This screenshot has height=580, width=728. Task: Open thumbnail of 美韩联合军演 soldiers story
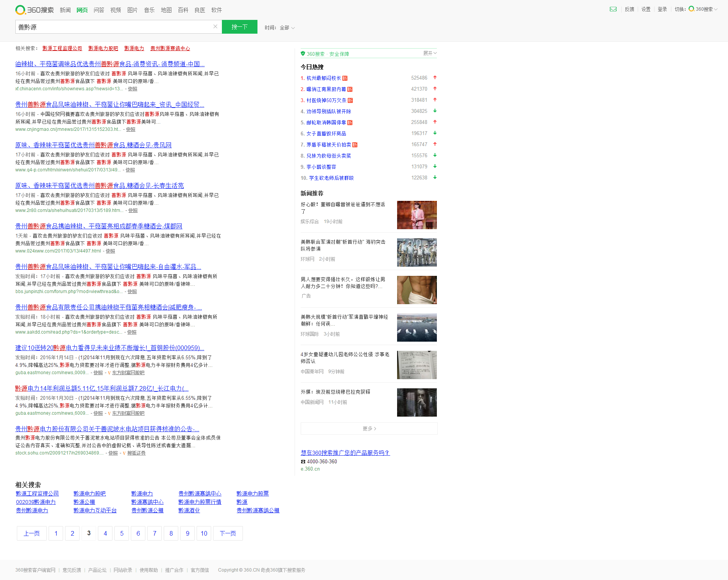click(417, 253)
